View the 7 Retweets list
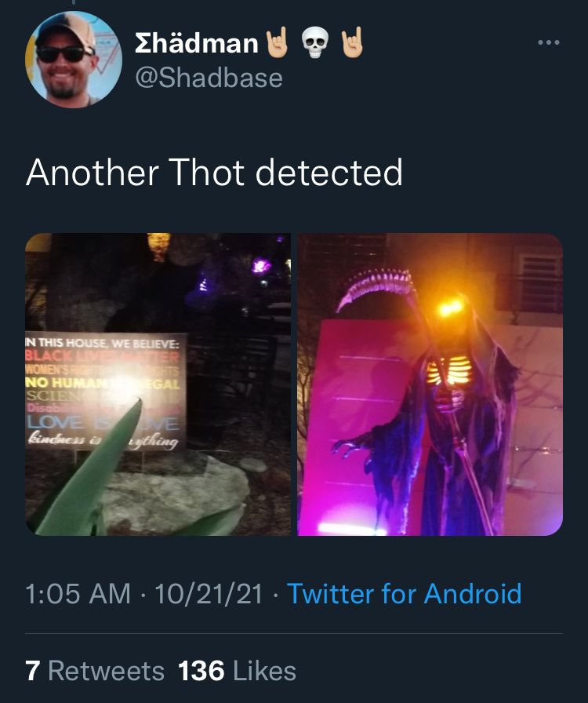 [x=95, y=671]
